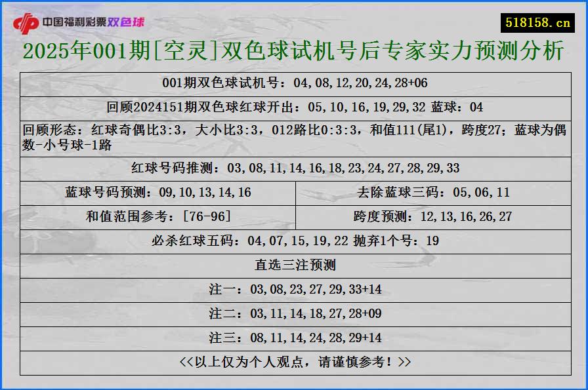This screenshot has width=588, height=390.
Task: Expand the 蓝球号码预测 cell
Action: 156,192
